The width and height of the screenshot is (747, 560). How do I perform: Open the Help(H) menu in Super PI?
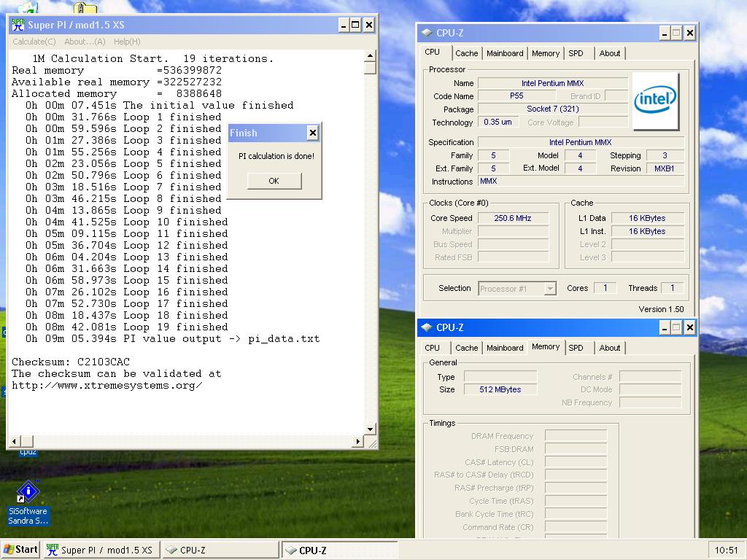tap(127, 42)
